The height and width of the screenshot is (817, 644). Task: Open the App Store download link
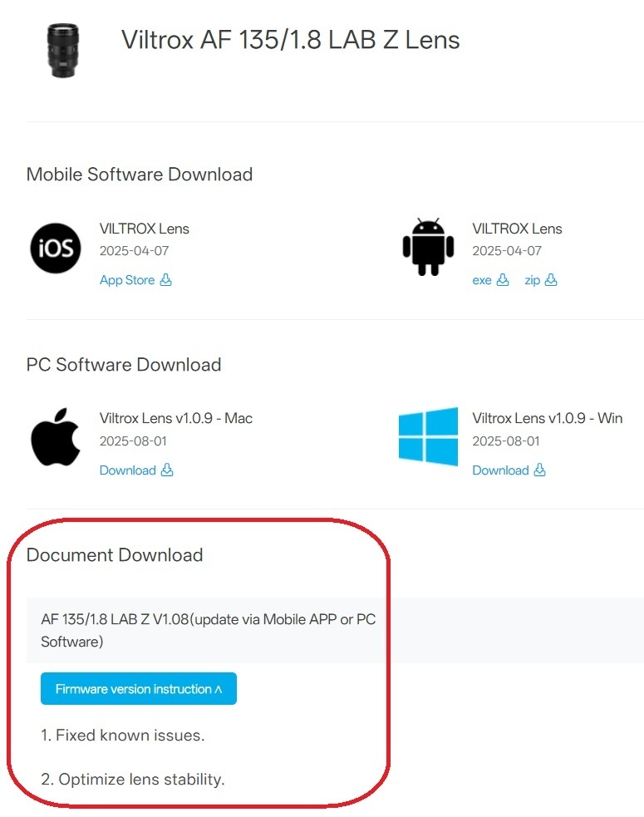click(x=127, y=280)
